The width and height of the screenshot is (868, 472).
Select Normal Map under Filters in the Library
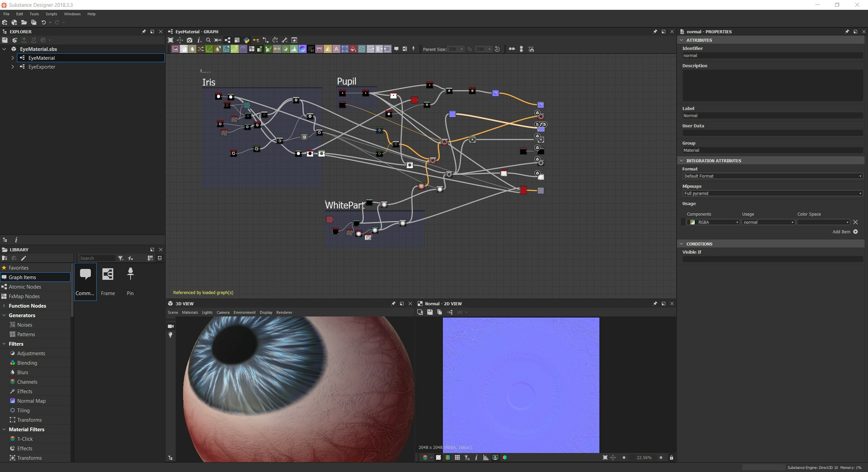coord(32,400)
